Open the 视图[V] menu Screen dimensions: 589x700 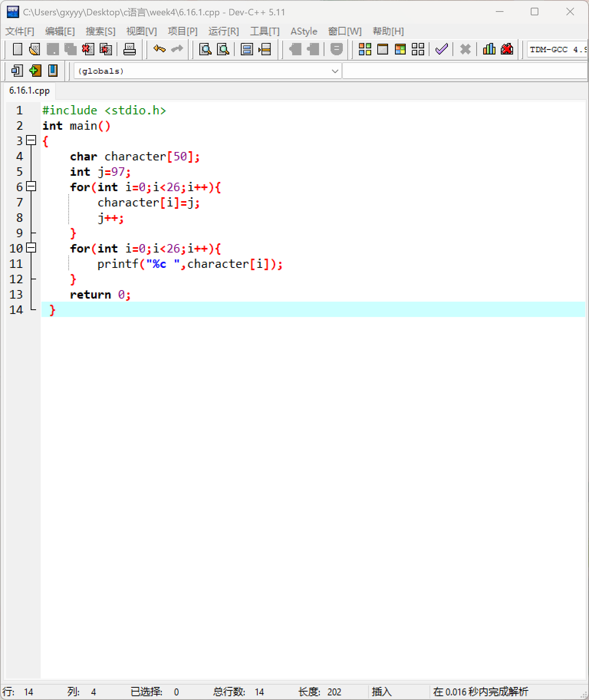point(141,31)
